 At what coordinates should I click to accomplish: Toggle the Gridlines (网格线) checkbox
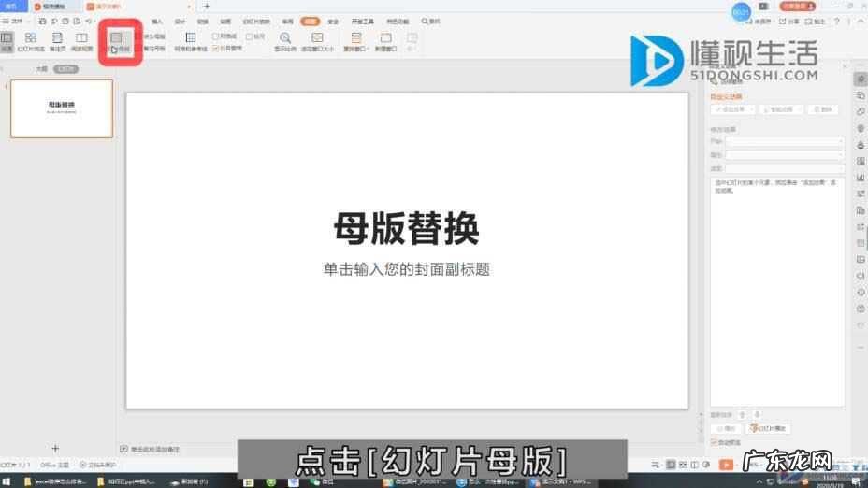215,36
